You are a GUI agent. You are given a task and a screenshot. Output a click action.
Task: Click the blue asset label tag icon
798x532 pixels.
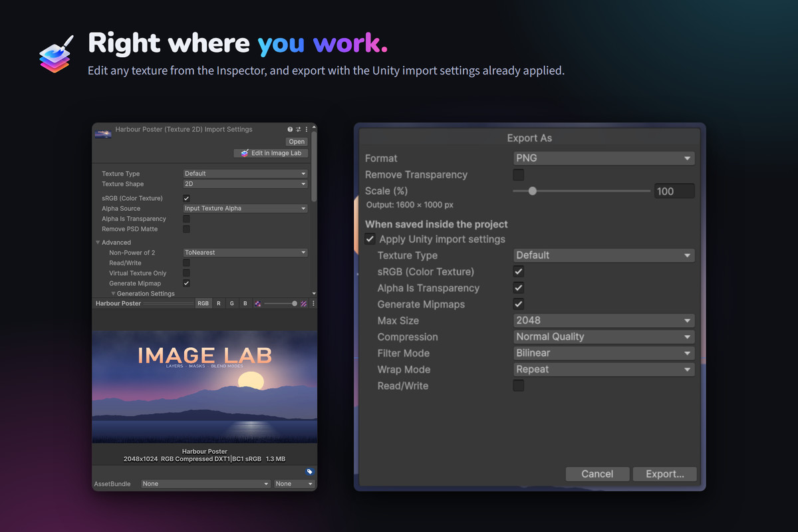point(309,471)
